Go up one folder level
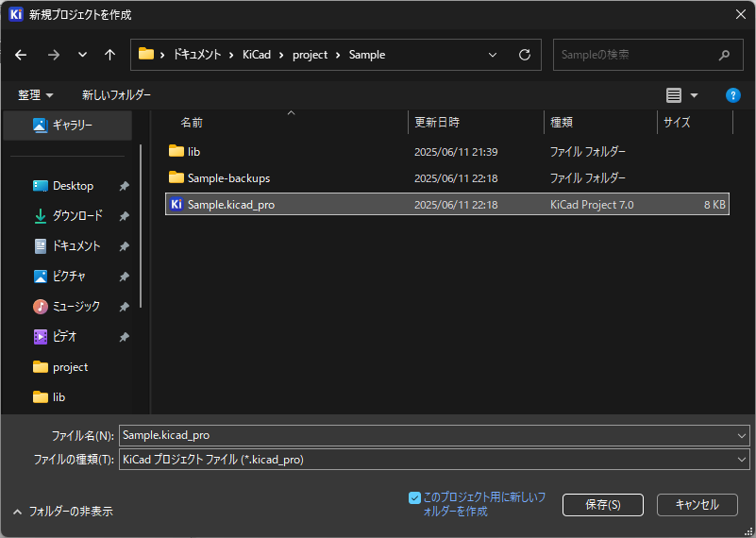756x538 pixels. tap(109, 55)
